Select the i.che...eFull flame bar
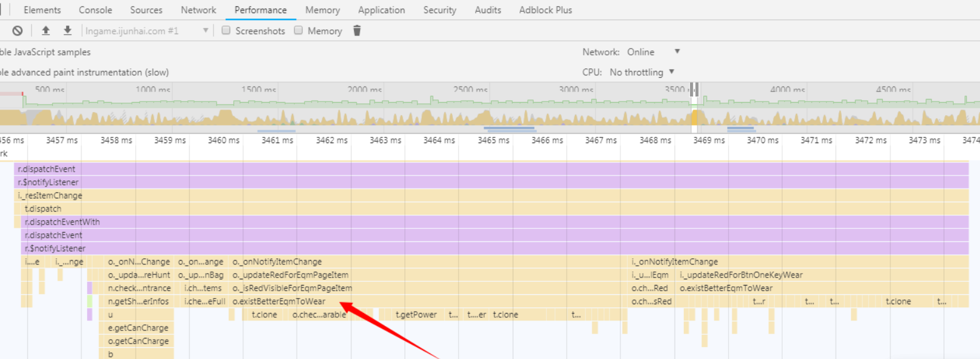Screen dimensions: 980x359 coord(204,301)
